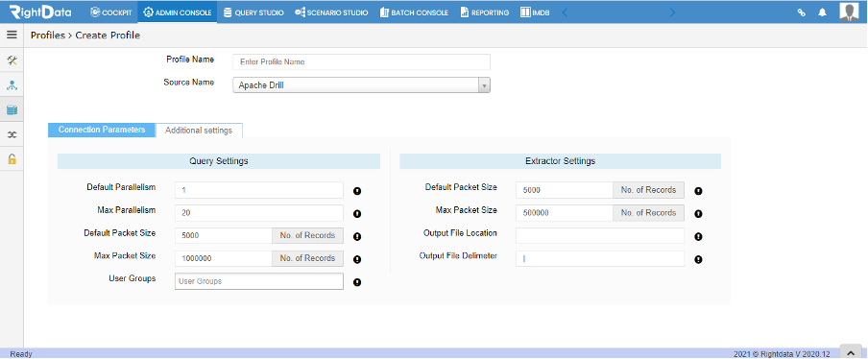Show info tooltip for Max Parallelism
This screenshot has width=868, height=359.
[x=357, y=213]
